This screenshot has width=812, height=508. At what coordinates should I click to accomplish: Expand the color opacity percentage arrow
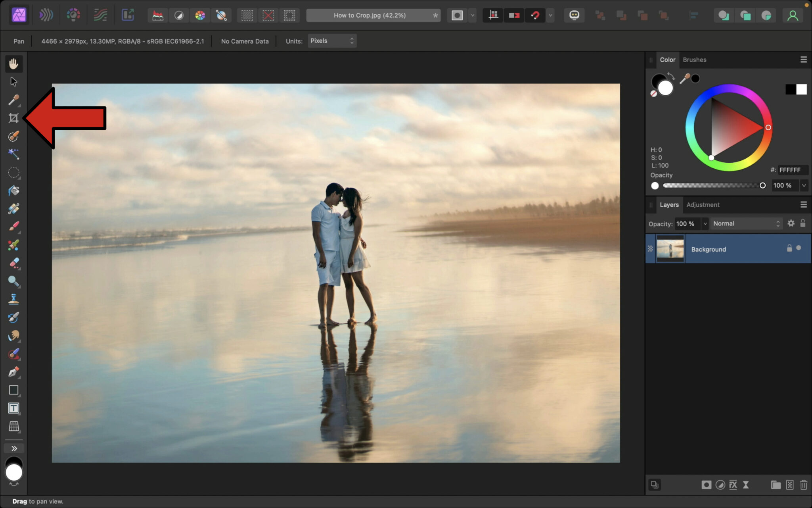pyautogui.click(x=804, y=185)
